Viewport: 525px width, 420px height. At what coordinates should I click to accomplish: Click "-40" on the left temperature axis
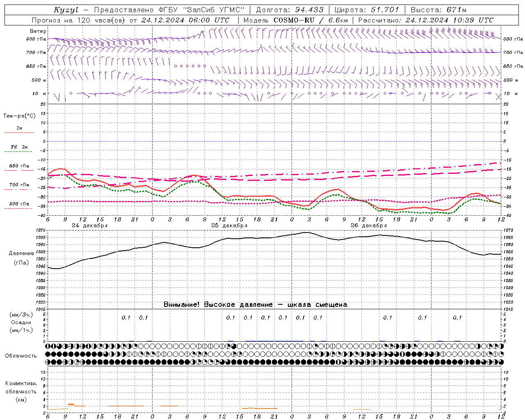pyautogui.click(x=42, y=216)
